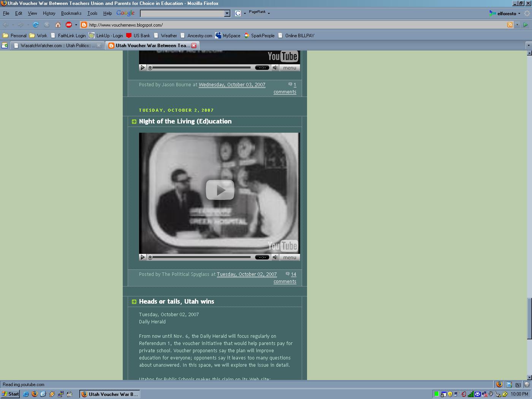Image resolution: width=532 pixels, height=399 pixels.
Task: Open the Tools menu
Action: point(92,13)
